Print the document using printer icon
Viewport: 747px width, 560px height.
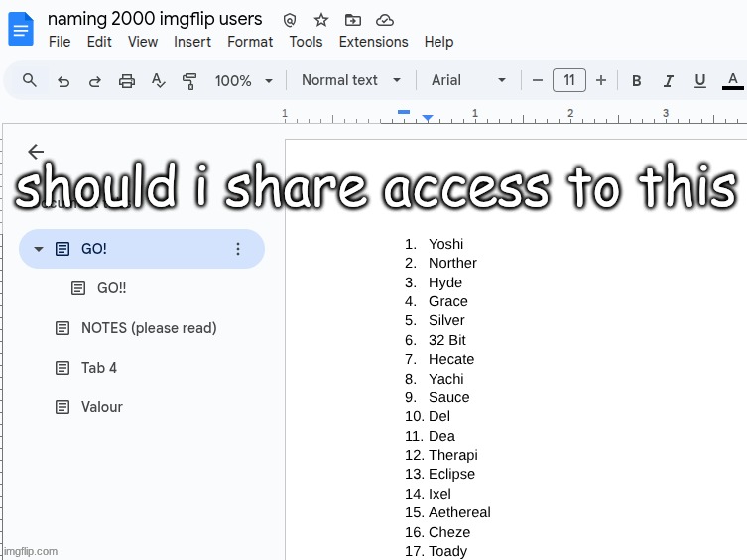pyautogui.click(x=127, y=81)
